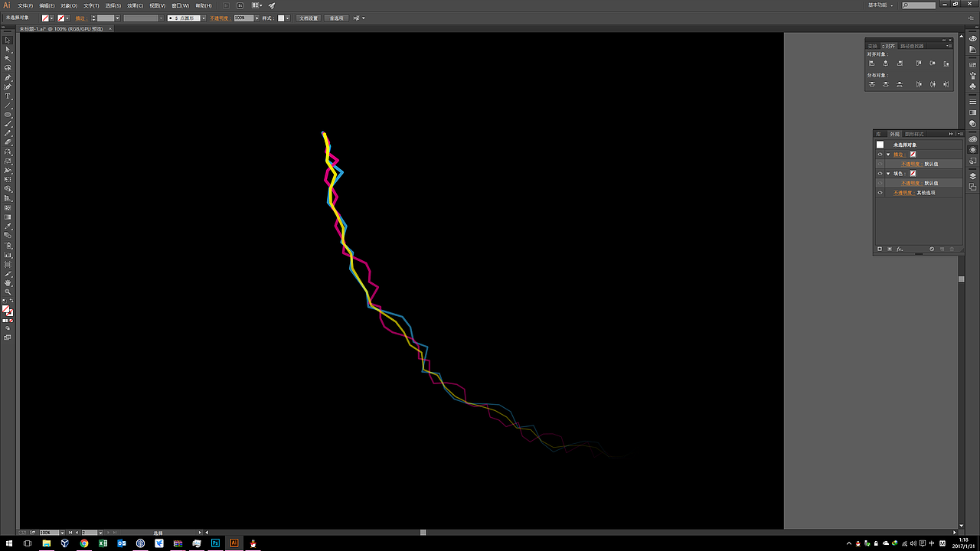Hide the 填色 attribute with its eye toggle
This screenshot has height=551, width=980.
880,173
